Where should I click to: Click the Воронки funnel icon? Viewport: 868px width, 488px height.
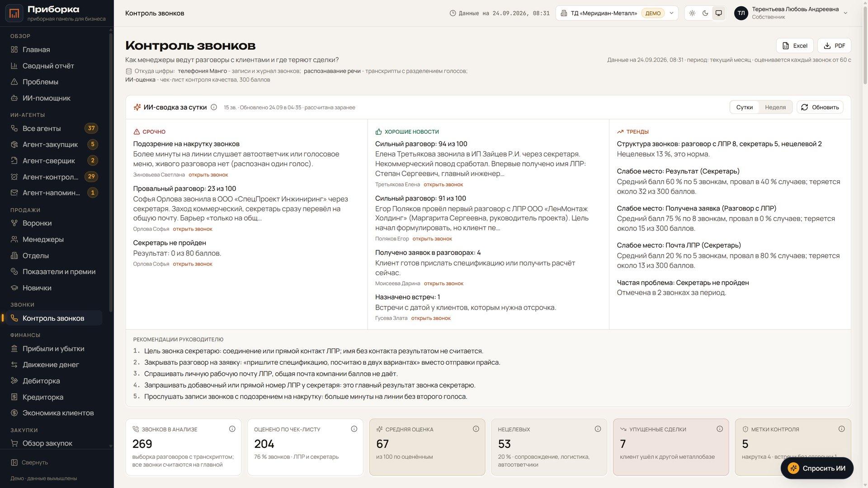click(14, 223)
